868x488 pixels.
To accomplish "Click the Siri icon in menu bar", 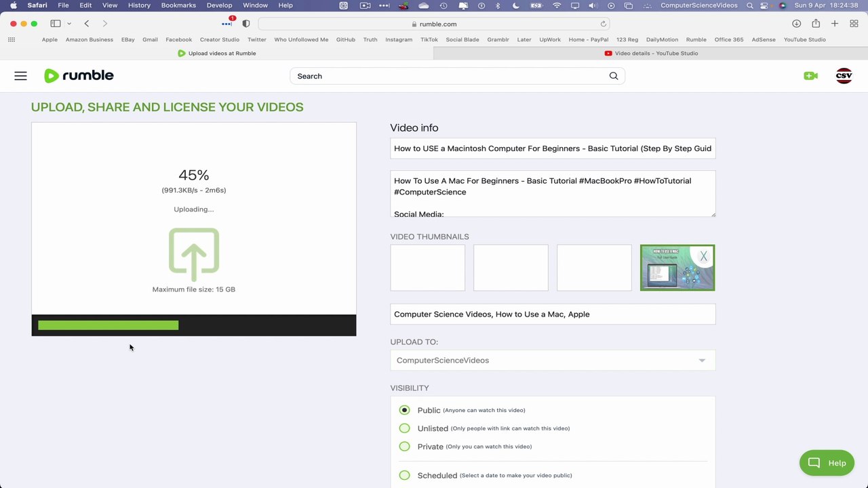I will coord(783,5).
